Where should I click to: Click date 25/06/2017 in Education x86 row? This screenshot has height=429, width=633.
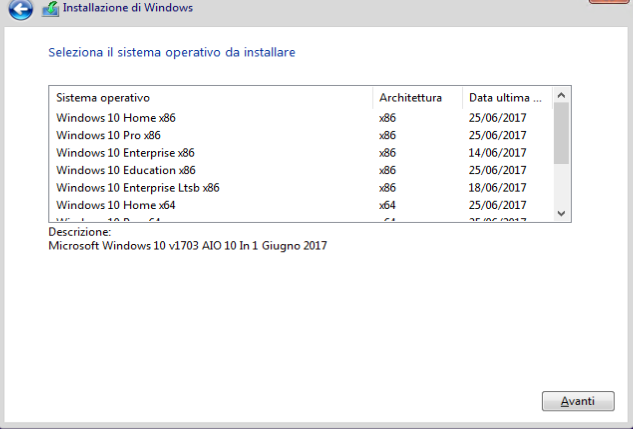(497, 170)
